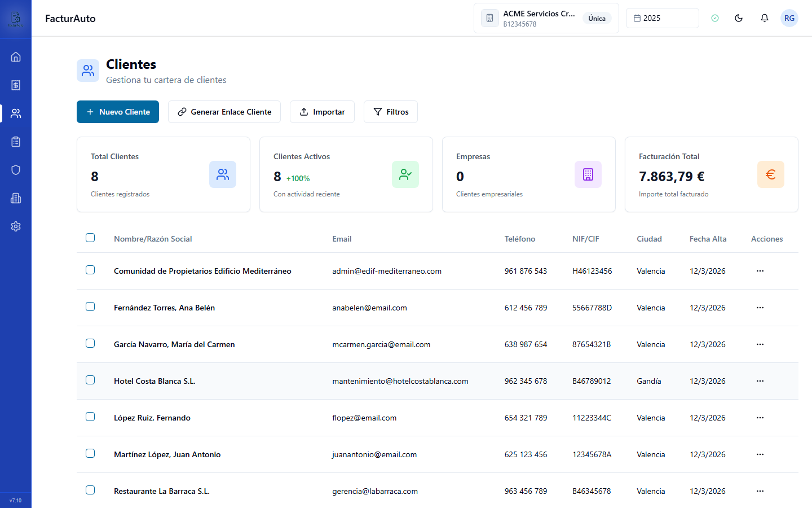Image resolution: width=812 pixels, height=508 pixels.
Task: Open the 2025 year selector
Action: [662, 18]
